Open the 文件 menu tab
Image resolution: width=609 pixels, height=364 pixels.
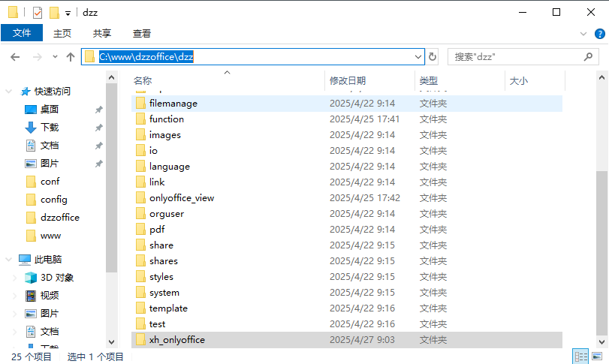[x=22, y=33]
